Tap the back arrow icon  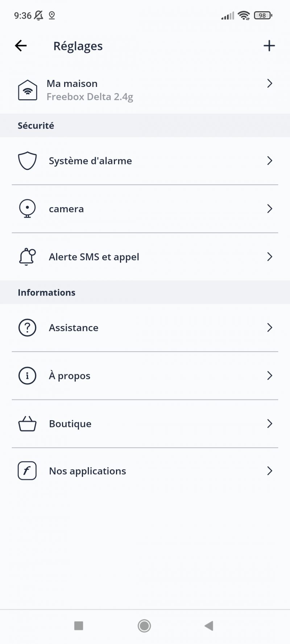click(21, 46)
